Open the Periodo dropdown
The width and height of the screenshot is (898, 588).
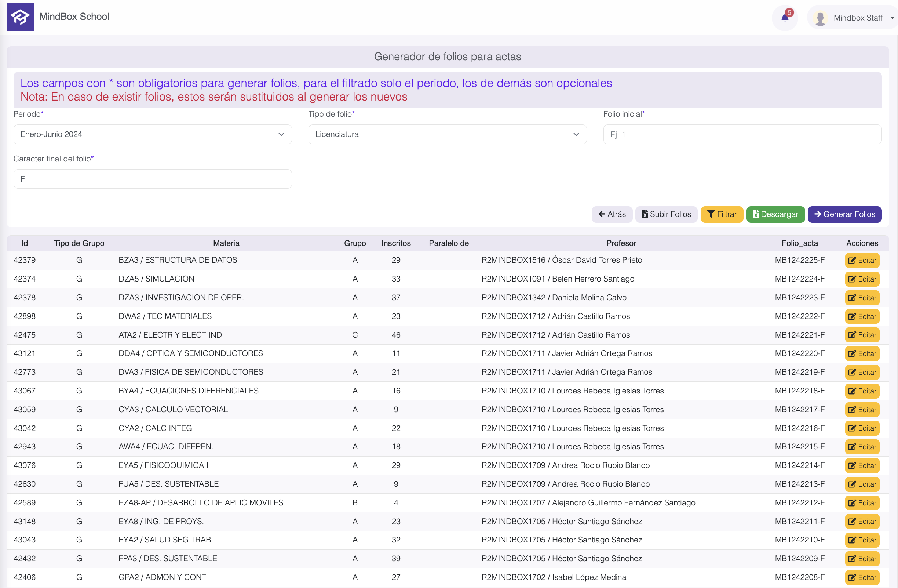pyautogui.click(x=153, y=134)
